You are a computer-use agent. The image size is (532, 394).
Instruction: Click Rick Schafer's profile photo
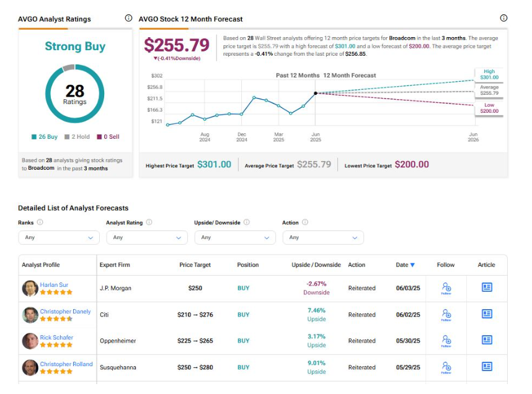[30, 341]
